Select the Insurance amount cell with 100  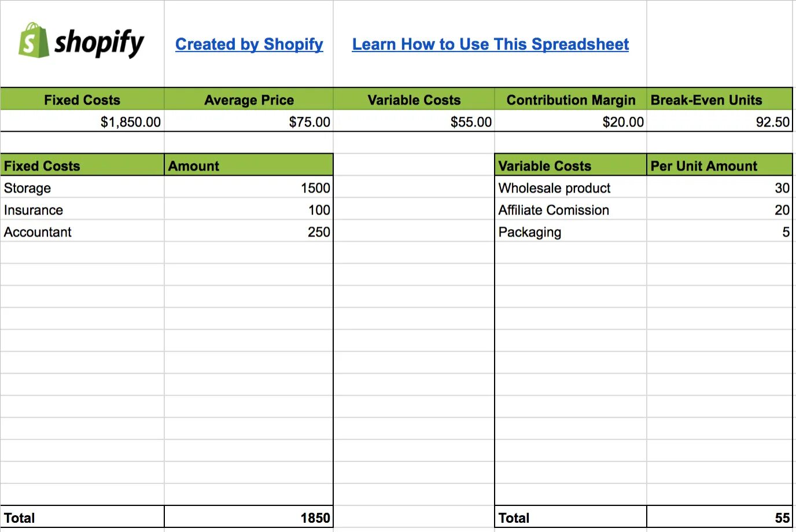249,209
